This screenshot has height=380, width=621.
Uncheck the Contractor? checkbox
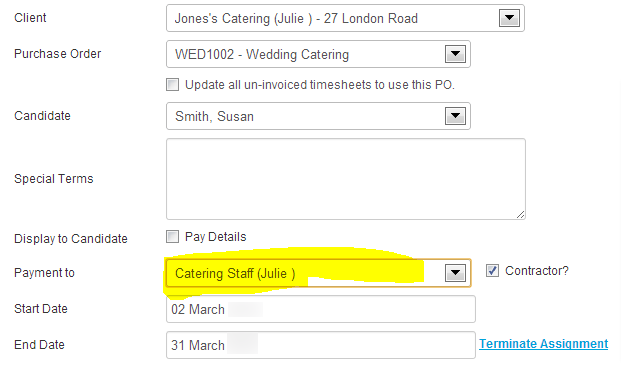492,271
